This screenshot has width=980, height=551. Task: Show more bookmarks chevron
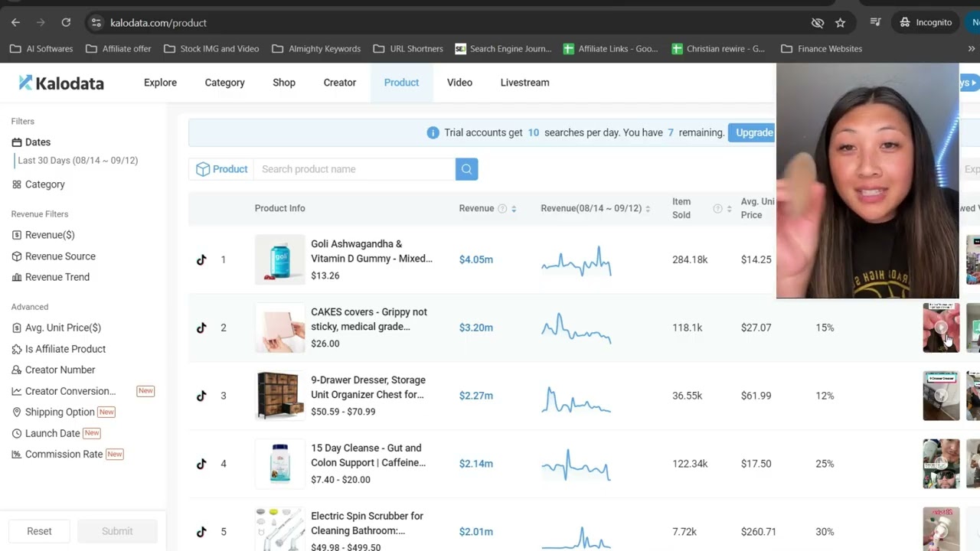[x=972, y=48]
